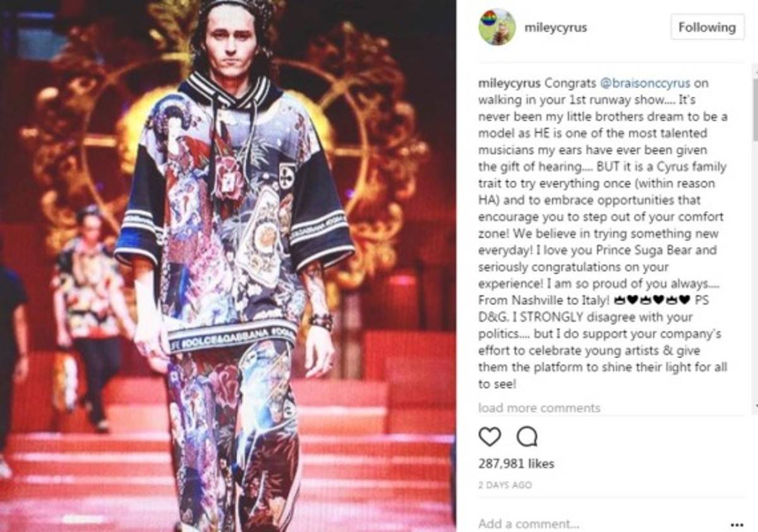View the 287,981 likes list
758x532 pixels.
(516, 464)
